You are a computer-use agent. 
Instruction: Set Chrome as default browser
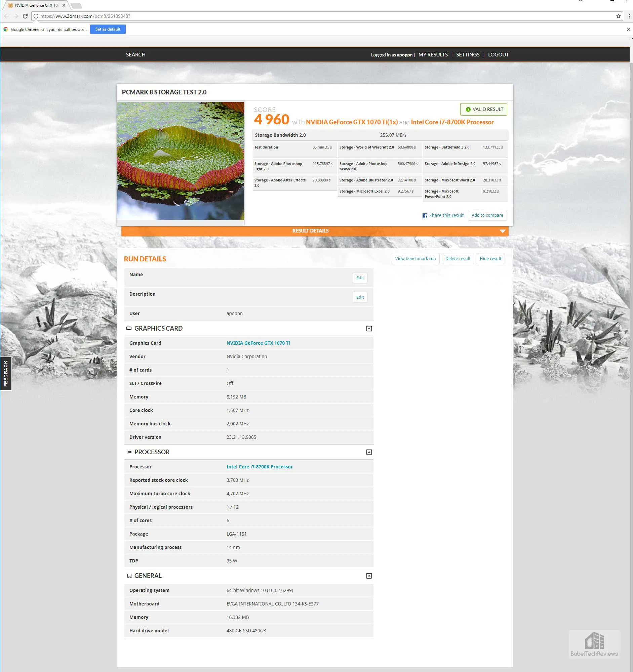tap(108, 29)
